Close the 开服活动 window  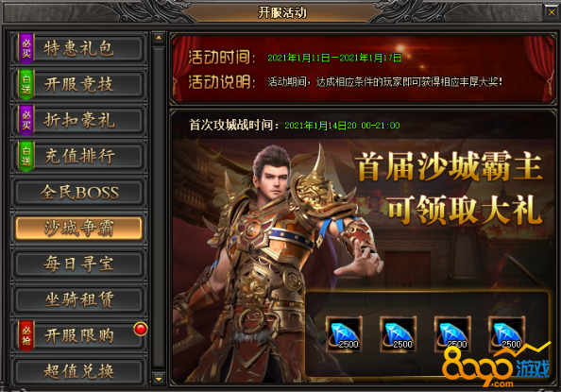(551, 12)
